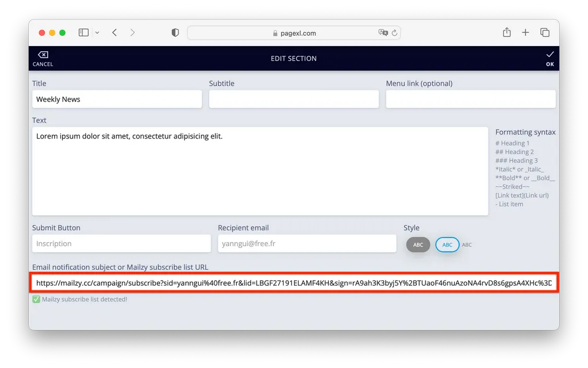
Task: Show the tab overview icon
Action: (545, 33)
